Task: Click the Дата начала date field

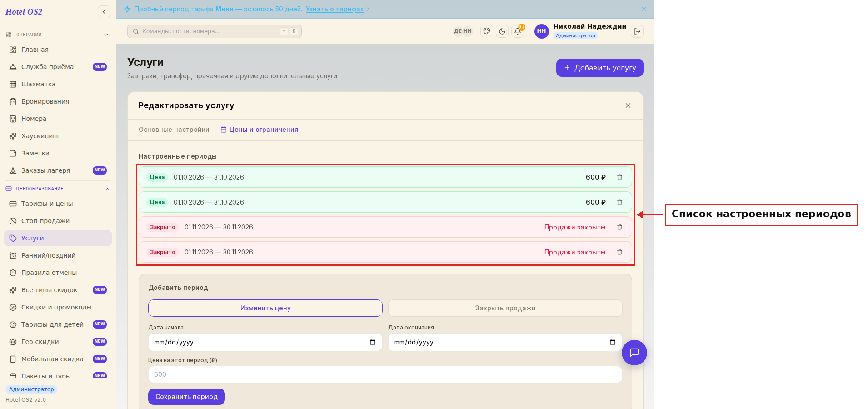Action: [265, 342]
